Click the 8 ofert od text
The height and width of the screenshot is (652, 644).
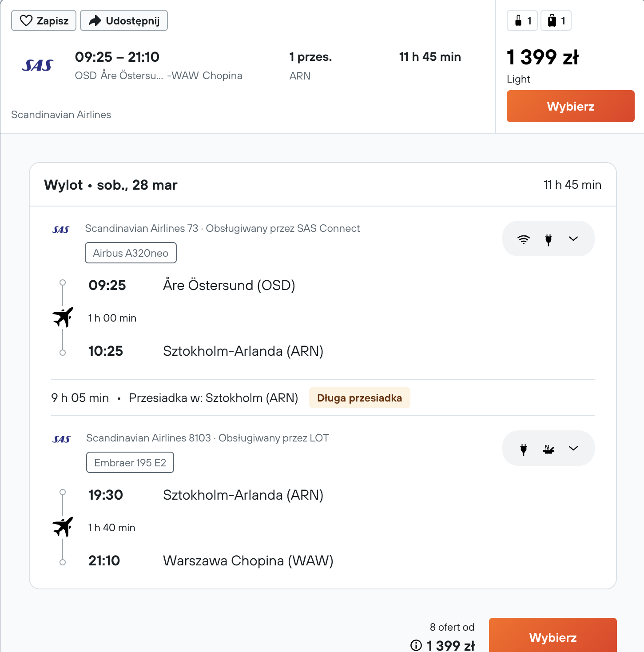(452, 627)
